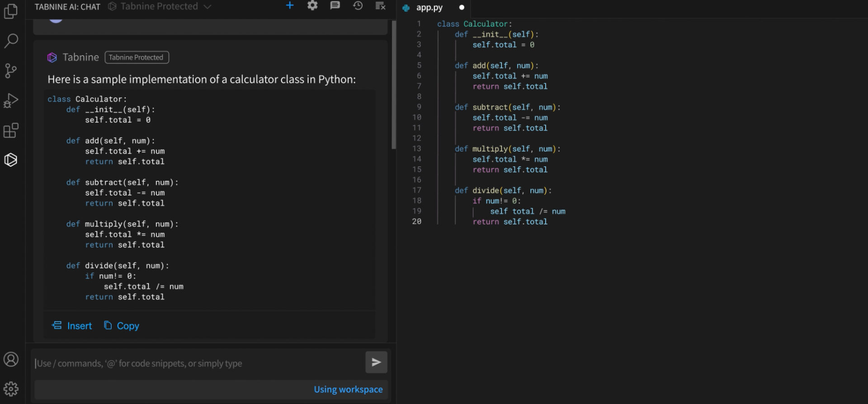Screen dimensions: 868x404
Task: Expand the Tabnine Protected model dropdown
Action: (159, 6)
